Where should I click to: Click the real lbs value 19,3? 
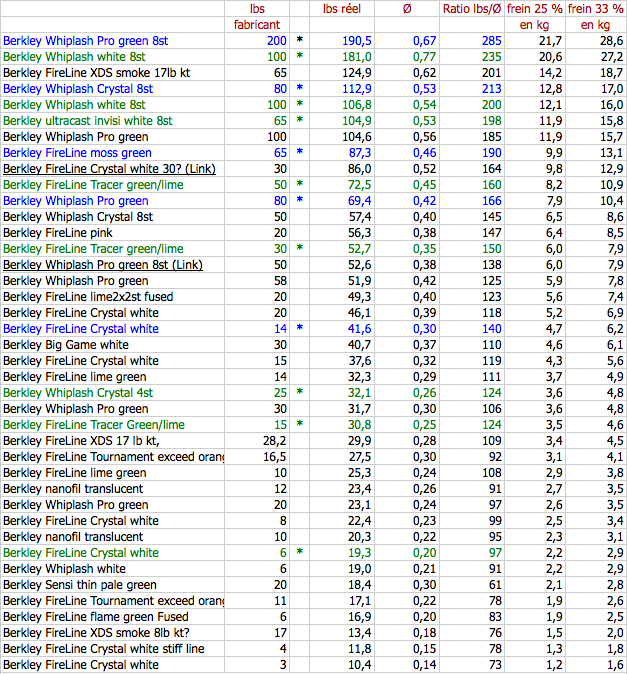tap(360, 553)
